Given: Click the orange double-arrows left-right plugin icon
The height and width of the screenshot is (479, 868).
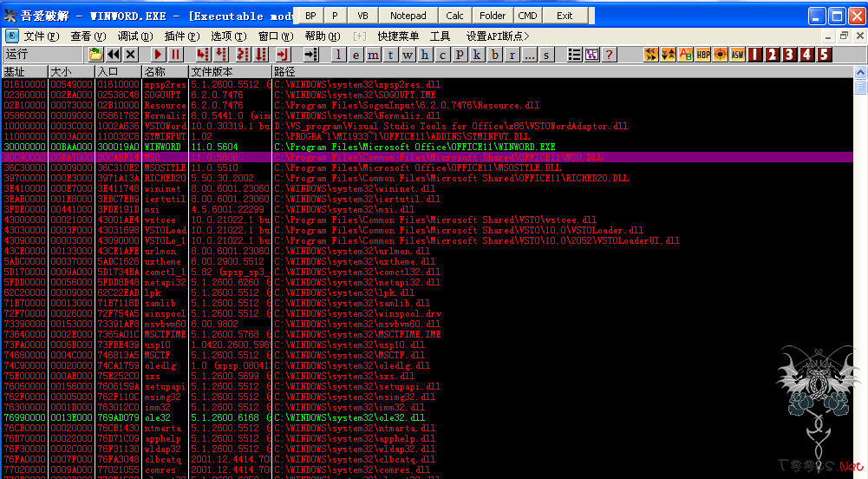Looking at the screenshot, I should (651, 55).
